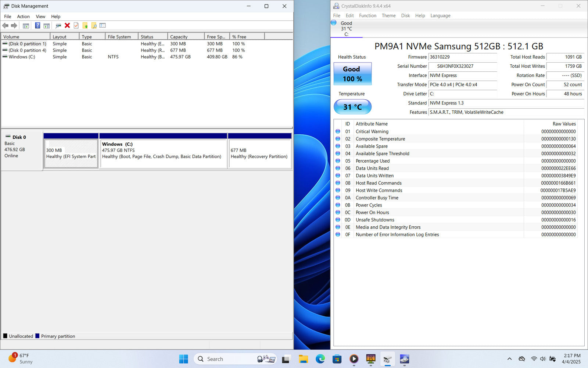Open Windows Start button on taskbar

click(x=183, y=359)
